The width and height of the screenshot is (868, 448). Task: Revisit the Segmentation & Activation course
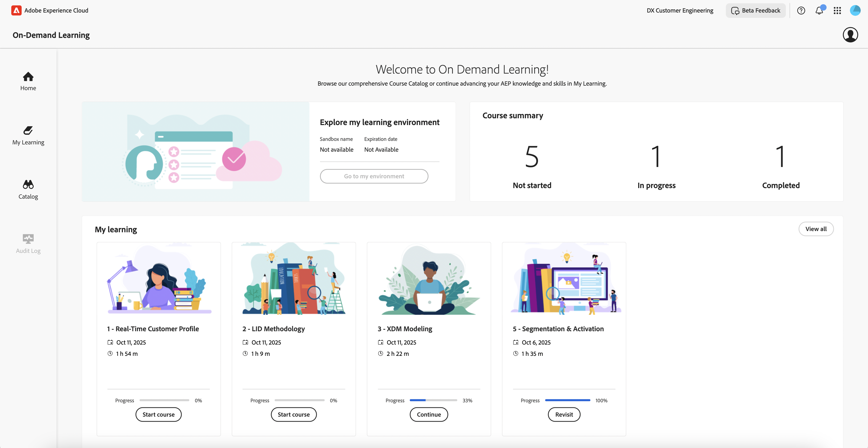coord(564,414)
